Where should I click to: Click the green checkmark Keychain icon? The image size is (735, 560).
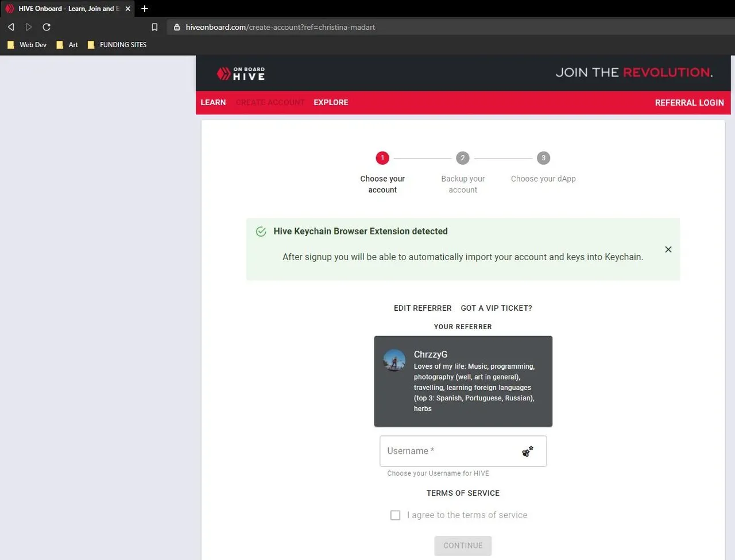pyautogui.click(x=261, y=231)
